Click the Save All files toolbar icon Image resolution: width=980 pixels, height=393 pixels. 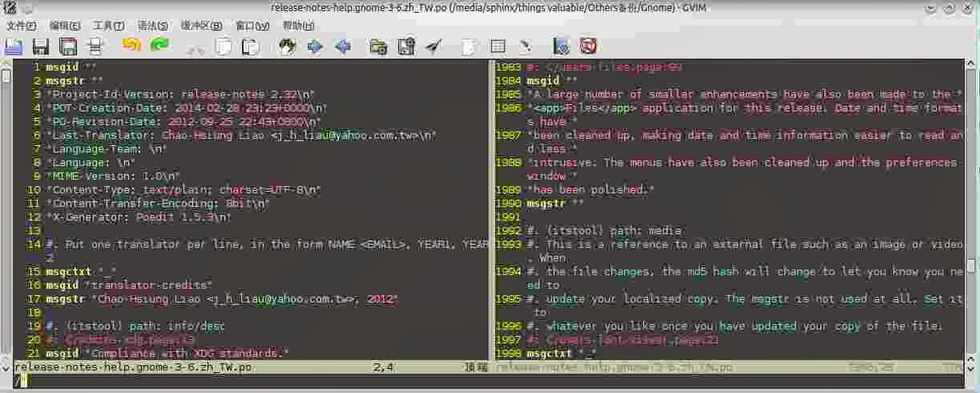coord(68,47)
